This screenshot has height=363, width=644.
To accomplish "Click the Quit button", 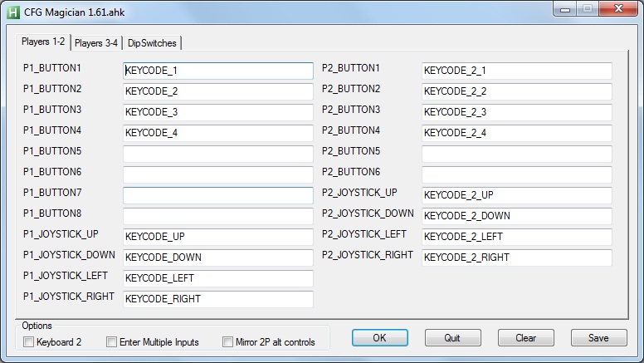I will [x=452, y=338].
